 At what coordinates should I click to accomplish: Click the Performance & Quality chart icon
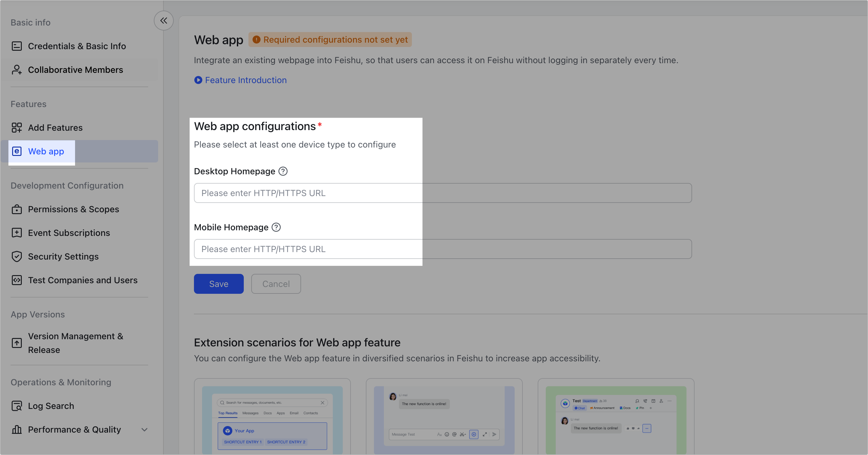click(x=17, y=429)
